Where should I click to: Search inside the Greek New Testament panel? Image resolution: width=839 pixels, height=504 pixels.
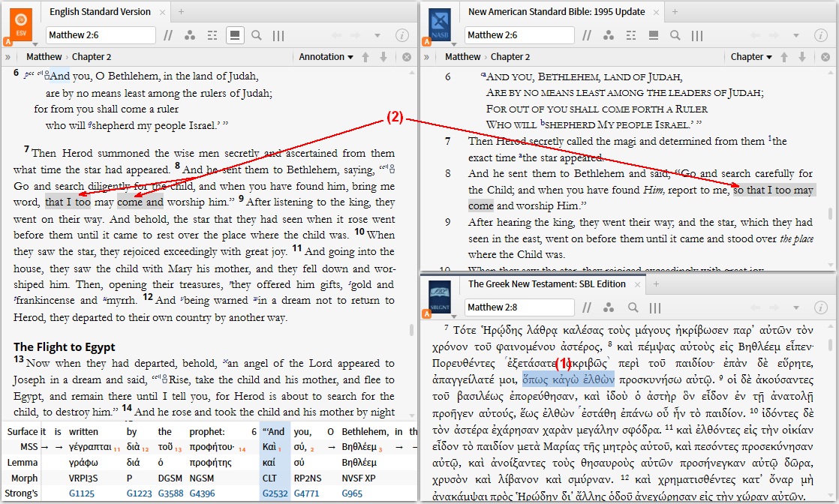(x=633, y=307)
